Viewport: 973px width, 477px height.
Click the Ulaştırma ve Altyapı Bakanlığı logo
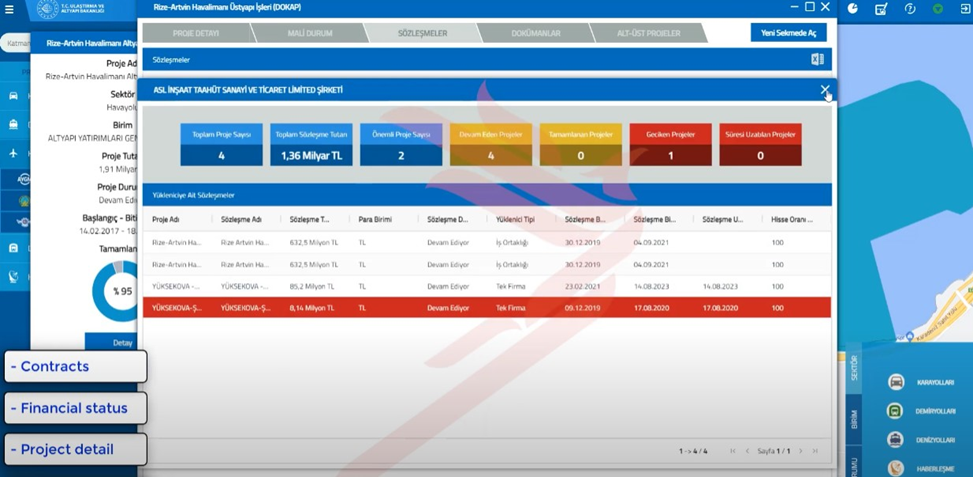(x=70, y=9)
